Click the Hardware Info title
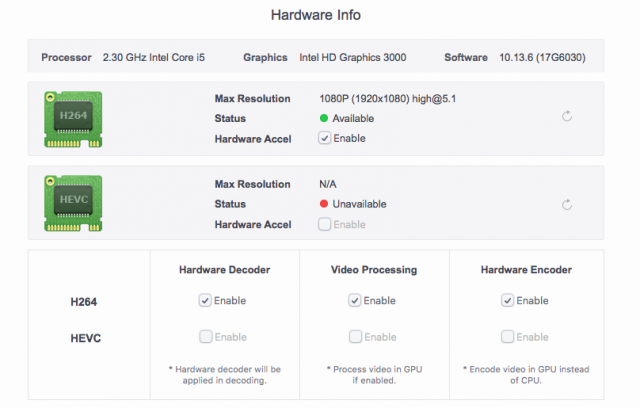Screen dimensions: 640x408 point(316,15)
